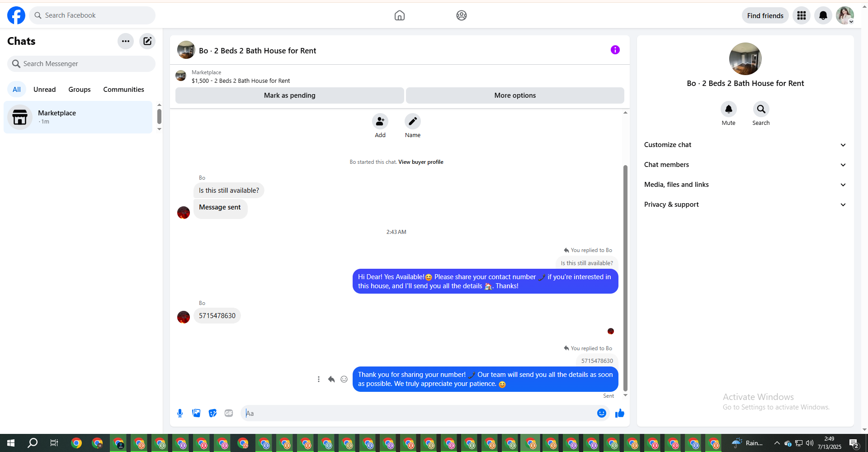Open the $1,500 listing link under Marketplace
The height and width of the screenshot is (452, 868).
[x=241, y=81]
